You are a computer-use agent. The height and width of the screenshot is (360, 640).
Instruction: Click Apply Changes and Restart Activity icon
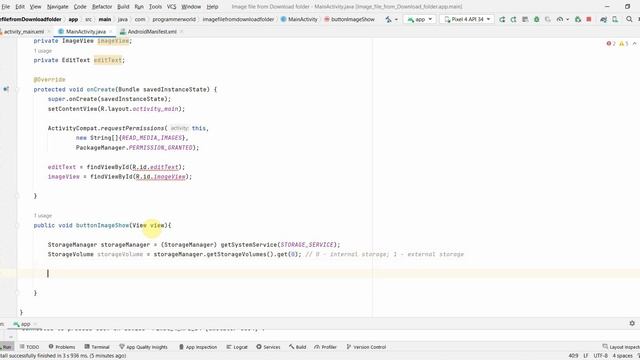513,19
